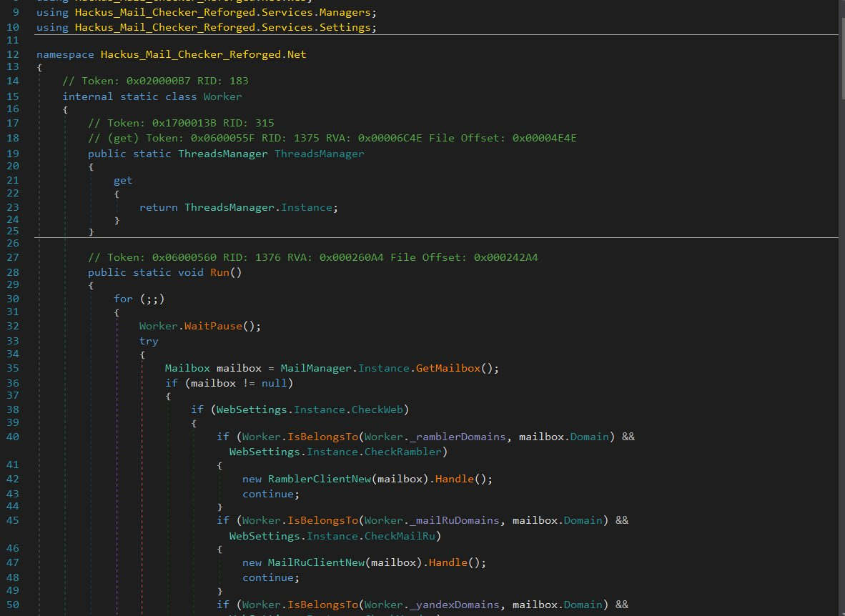Click 'continue' below the MailRuClientNew call
Image resolution: width=845 pixels, height=616 pixels.
(268, 577)
